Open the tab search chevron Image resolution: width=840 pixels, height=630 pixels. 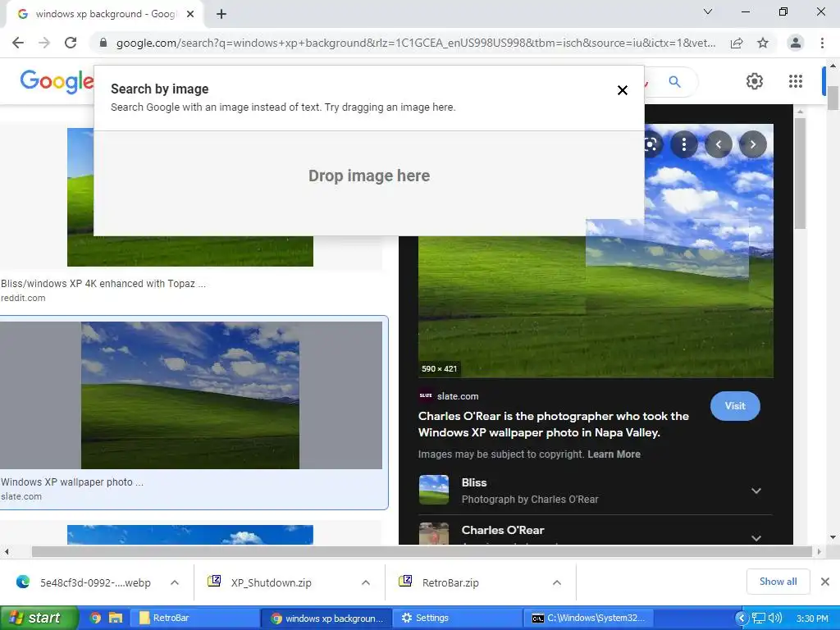coord(708,11)
